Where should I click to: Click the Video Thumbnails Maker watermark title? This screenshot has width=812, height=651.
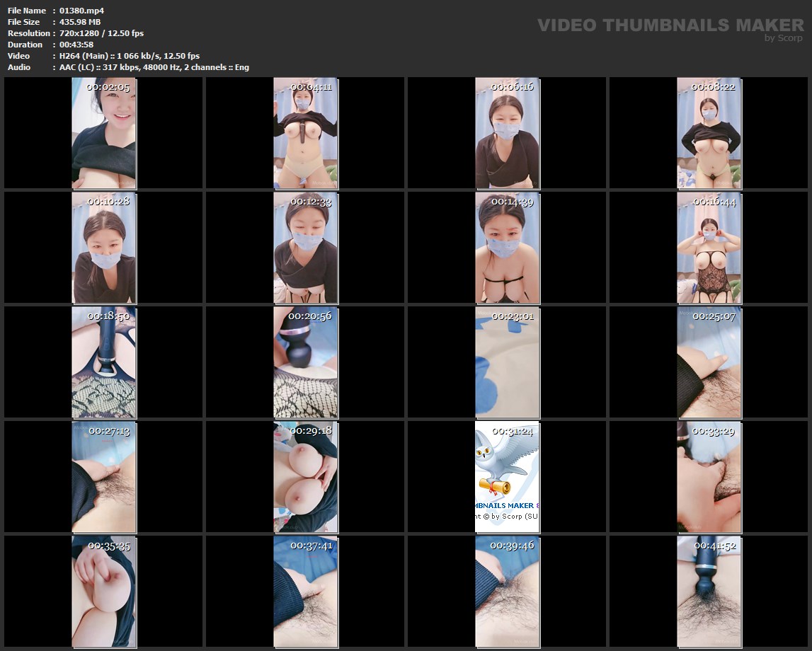point(670,25)
